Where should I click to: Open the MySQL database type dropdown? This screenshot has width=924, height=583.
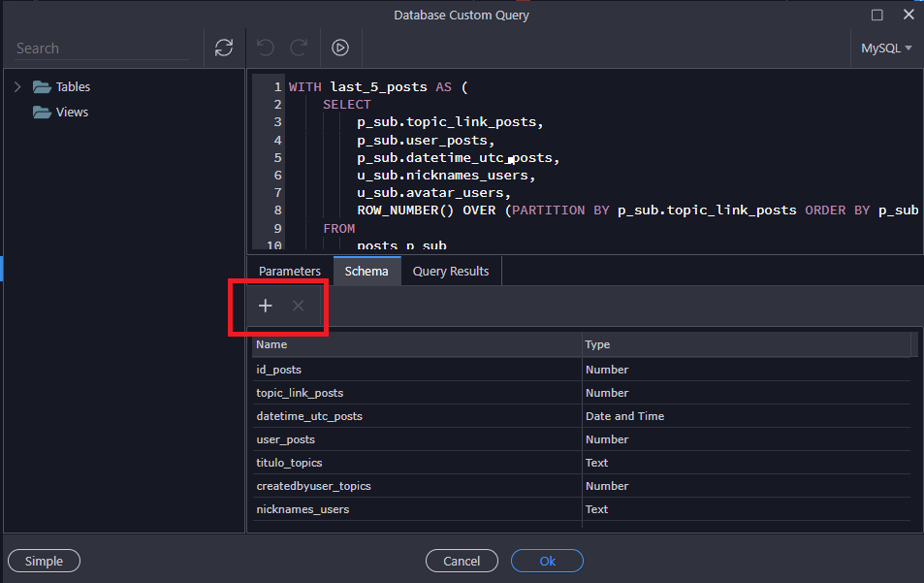pos(886,49)
